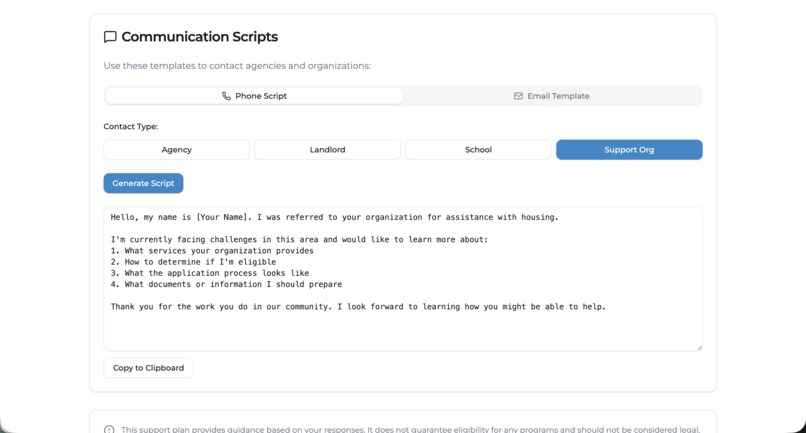
Task: Switch to the Email Template tab
Action: (552, 96)
